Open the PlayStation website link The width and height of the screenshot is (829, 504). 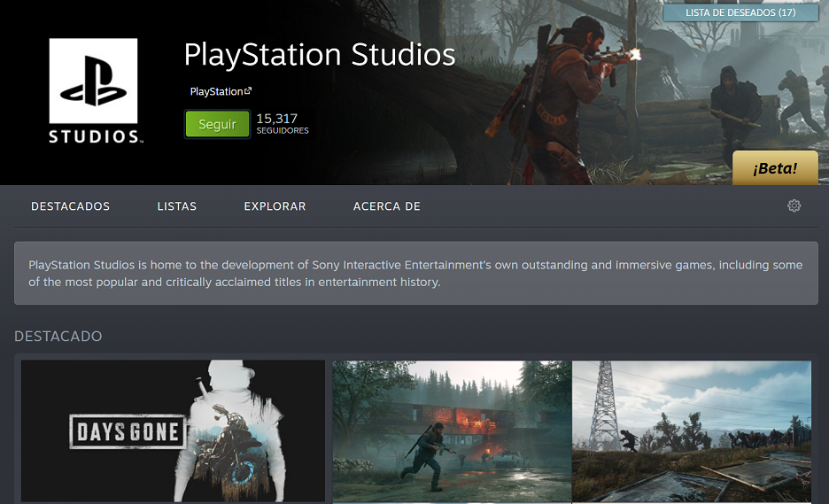tap(216, 91)
